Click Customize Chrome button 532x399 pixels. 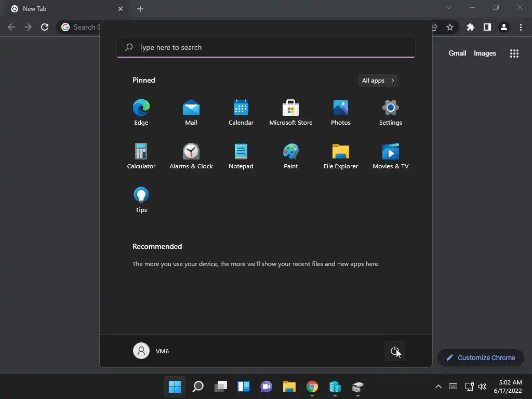click(481, 357)
